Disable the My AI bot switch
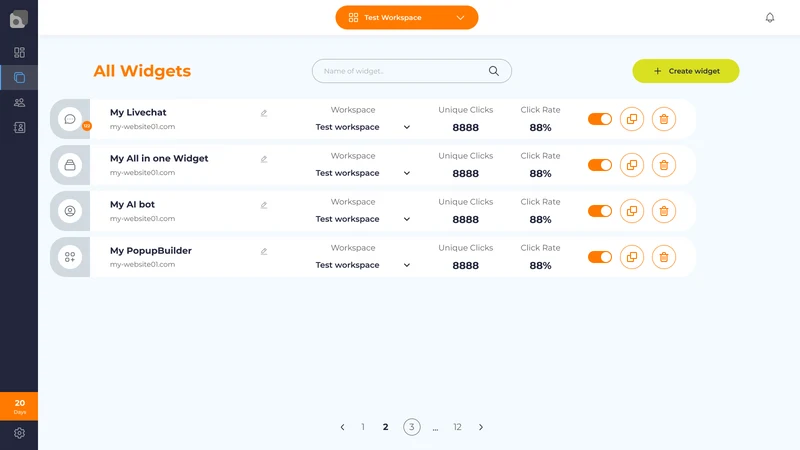 (599, 211)
